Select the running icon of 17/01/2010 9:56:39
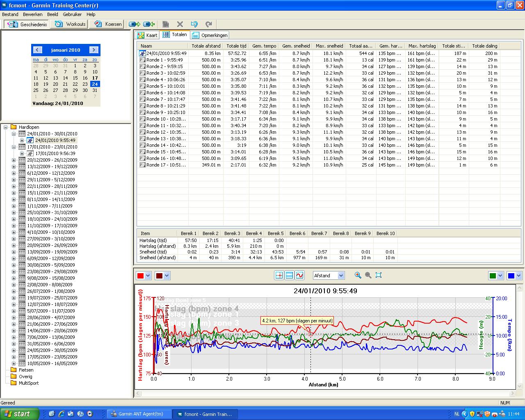525x420 pixels. (x=30, y=153)
